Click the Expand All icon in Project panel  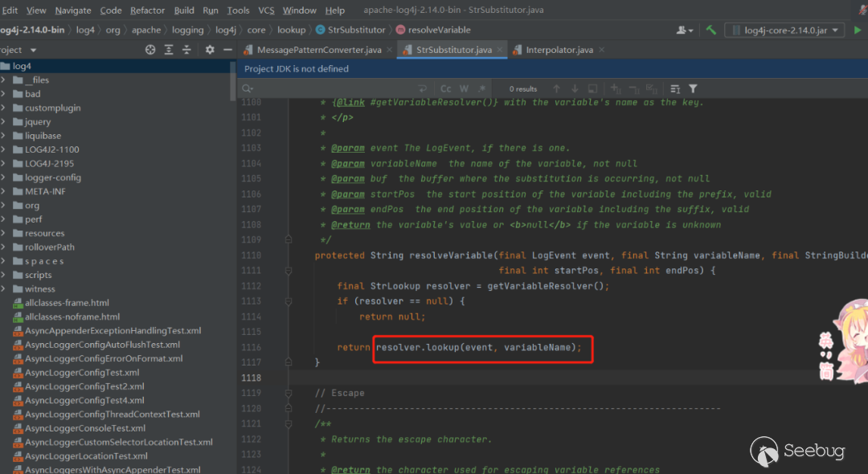(x=169, y=50)
